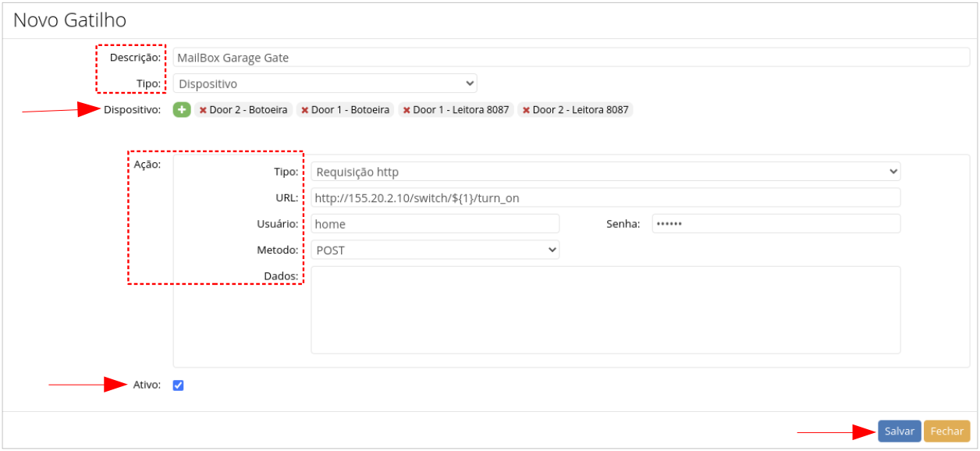Click the Door 2 - Botoeira tag label text
This screenshot has height=451, width=980.
point(249,110)
